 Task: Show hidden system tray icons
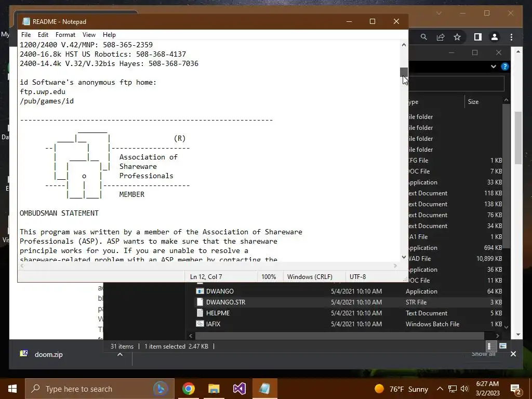point(440,389)
